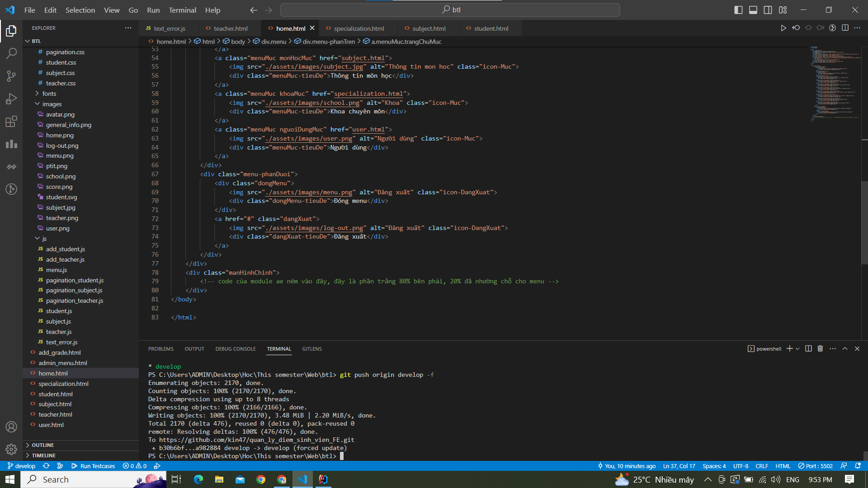Expand the OUTLINE section
This screenshot has width=868, height=488.
point(42,445)
